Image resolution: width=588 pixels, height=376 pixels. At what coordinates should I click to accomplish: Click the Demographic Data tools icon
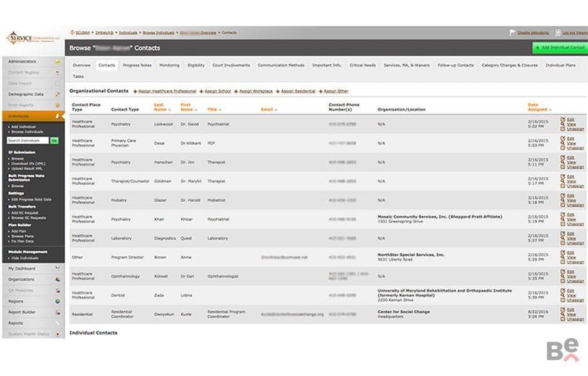coord(58,95)
